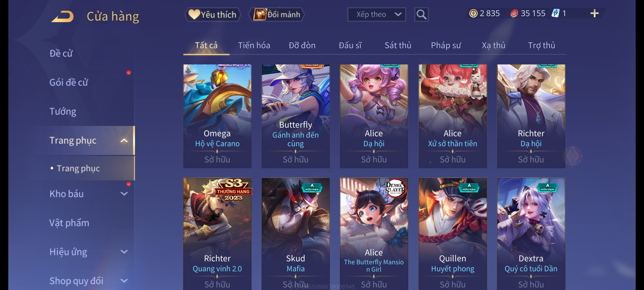Image resolution: width=644 pixels, height=290 pixels.
Task: Collapse the Trang phục sidebar section
Action: point(124,140)
